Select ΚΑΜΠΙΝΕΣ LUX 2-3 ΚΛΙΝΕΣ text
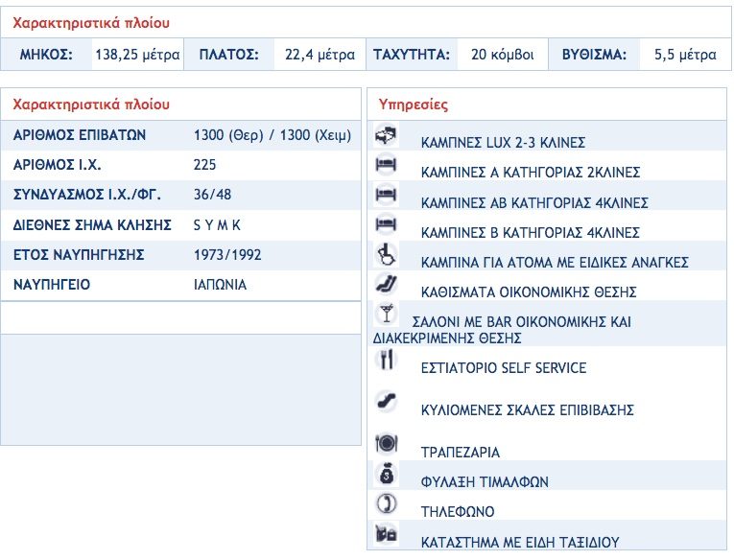This screenshot has height=560, width=734. 503,142
